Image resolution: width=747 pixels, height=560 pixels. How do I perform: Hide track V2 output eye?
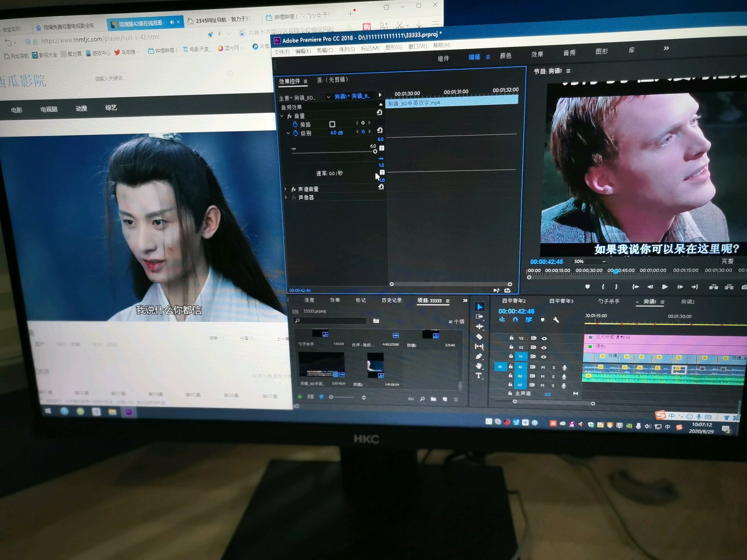click(544, 348)
